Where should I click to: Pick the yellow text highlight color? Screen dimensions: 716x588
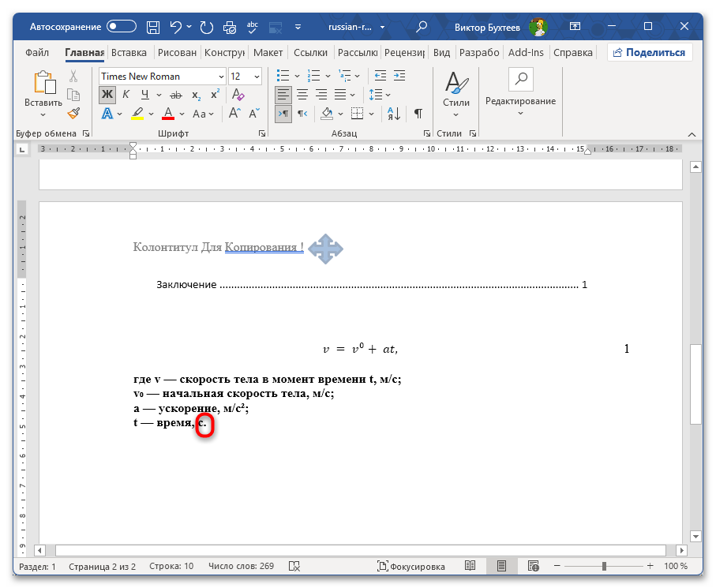click(x=137, y=113)
